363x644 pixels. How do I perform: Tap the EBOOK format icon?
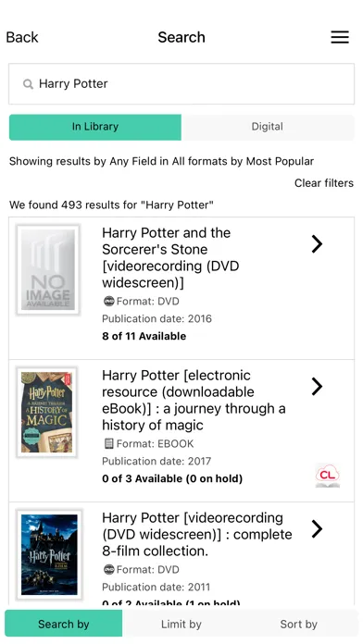click(x=108, y=443)
